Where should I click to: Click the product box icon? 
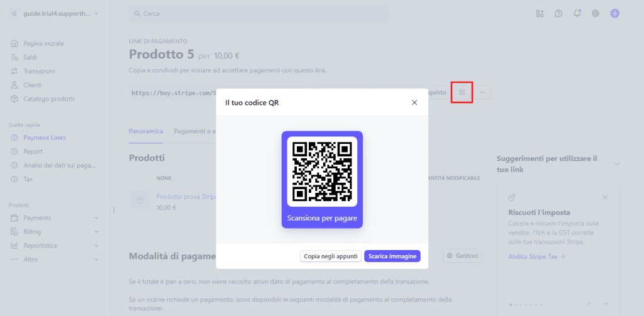(140, 200)
